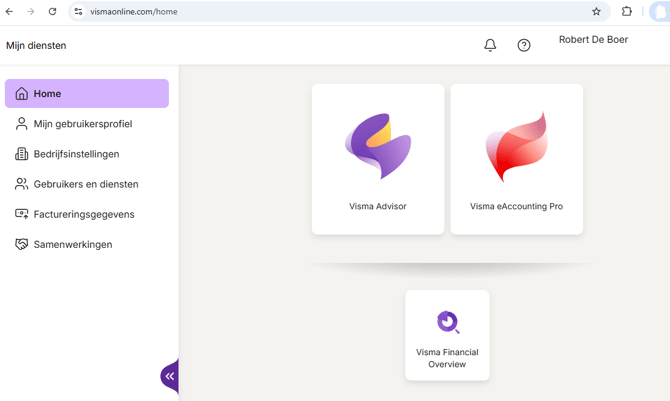Click the browser profile avatar
This screenshot has width=670, height=401.
(x=660, y=12)
